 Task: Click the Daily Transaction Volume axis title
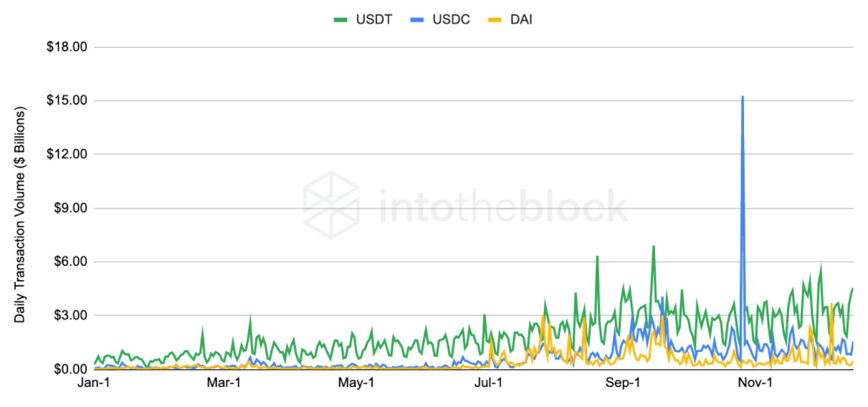[x=19, y=214]
